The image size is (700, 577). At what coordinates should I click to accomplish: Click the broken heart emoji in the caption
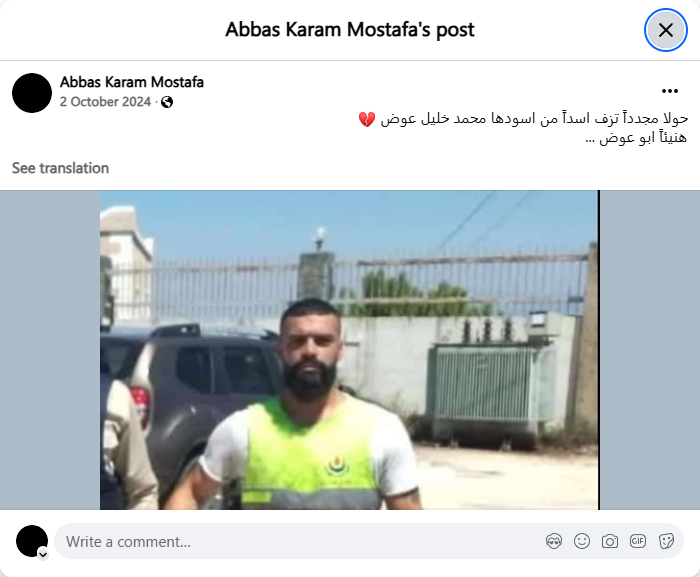(x=367, y=119)
